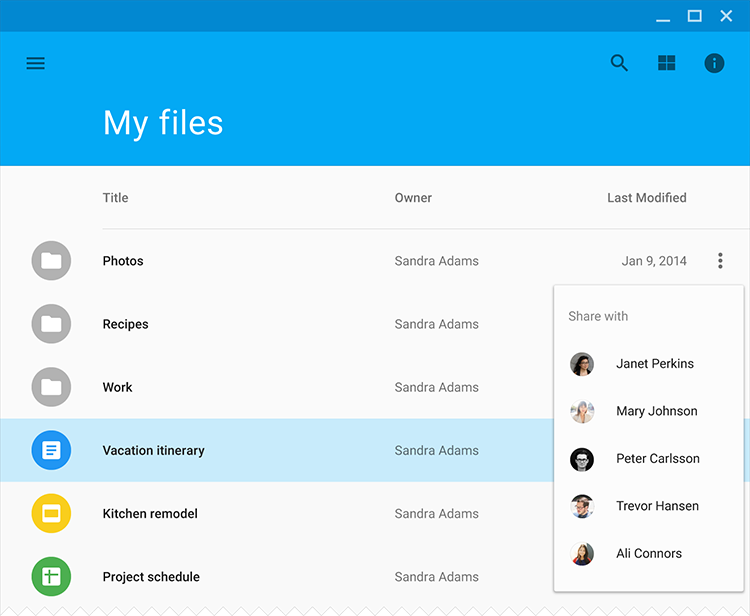The image size is (750, 616).
Task: Click the search magnifier icon
Action: tap(619, 63)
